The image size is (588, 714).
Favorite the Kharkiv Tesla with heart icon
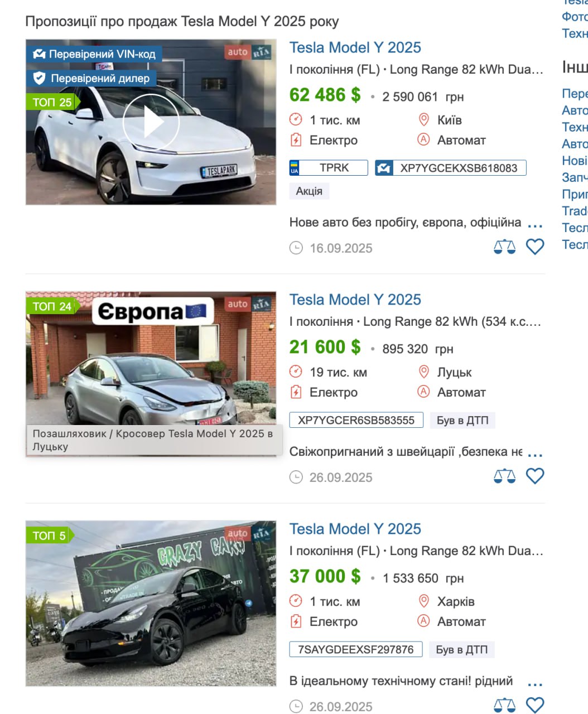tap(535, 705)
